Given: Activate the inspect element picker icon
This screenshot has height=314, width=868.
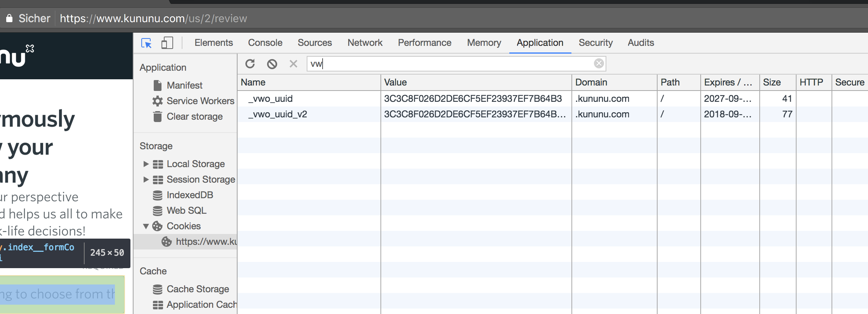Looking at the screenshot, I should pyautogui.click(x=146, y=43).
